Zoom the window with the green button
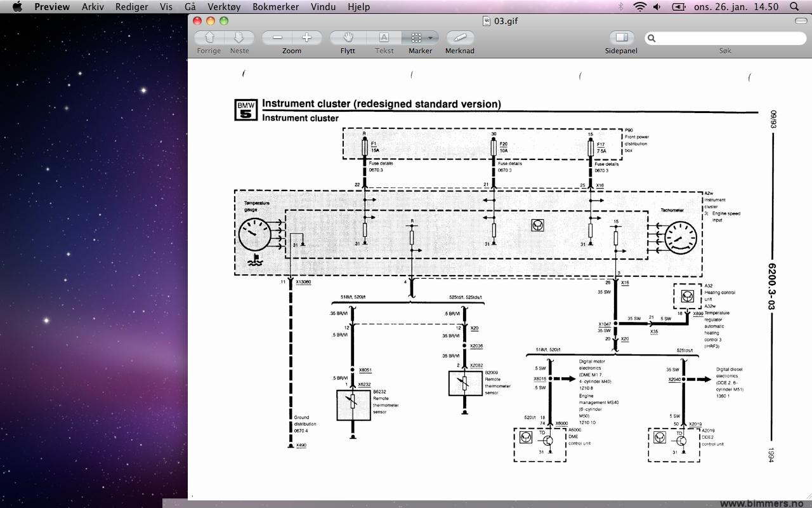 [x=224, y=21]
